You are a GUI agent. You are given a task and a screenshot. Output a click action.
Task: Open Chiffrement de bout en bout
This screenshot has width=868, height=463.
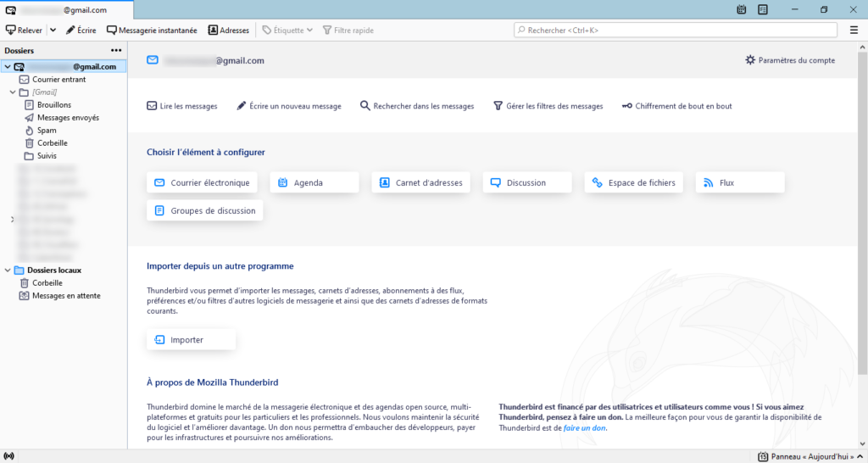(x=677, y=106)
